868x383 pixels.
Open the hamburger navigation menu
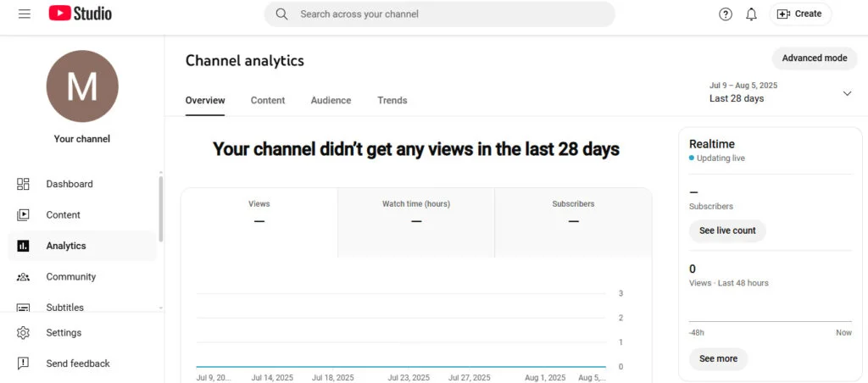(x=25, y=14)
